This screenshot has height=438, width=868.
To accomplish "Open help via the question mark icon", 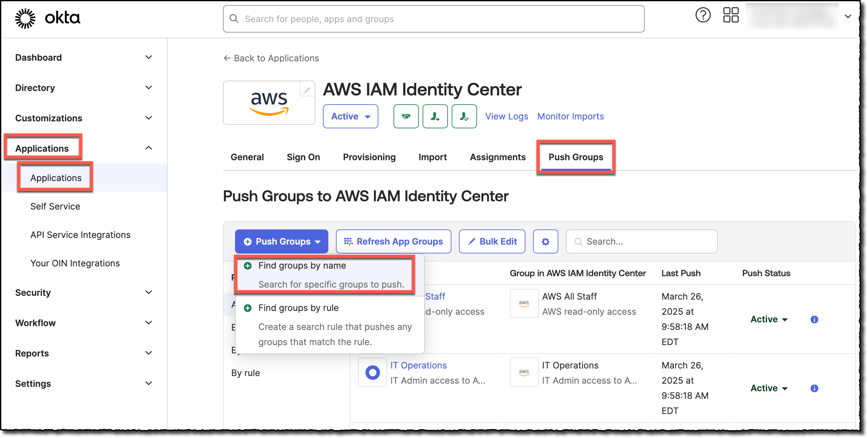I will point(703,15).
